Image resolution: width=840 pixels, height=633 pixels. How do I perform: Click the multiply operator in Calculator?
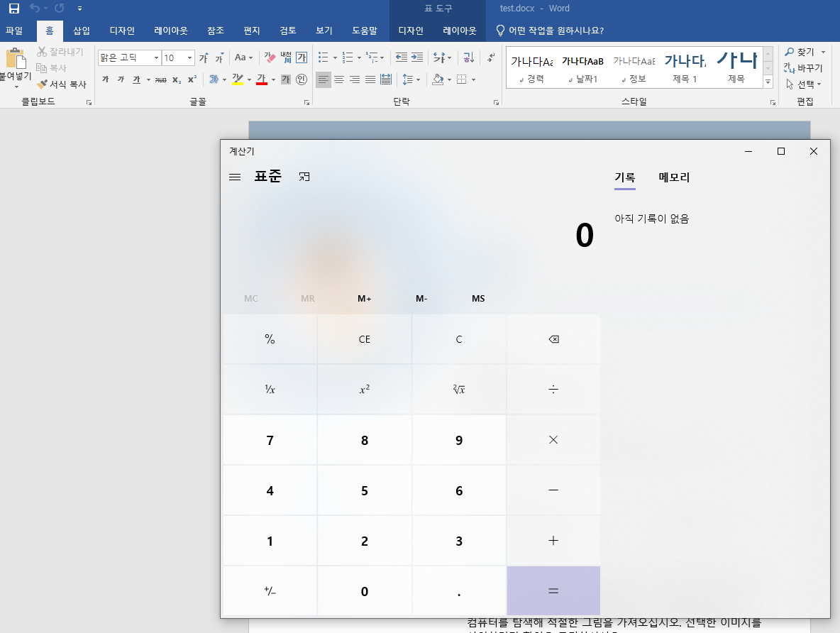(x=553, y=439)
